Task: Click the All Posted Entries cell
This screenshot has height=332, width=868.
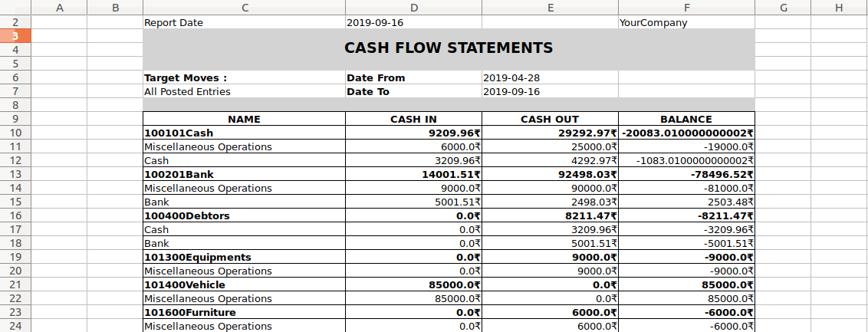Action: tap(244, 92)
